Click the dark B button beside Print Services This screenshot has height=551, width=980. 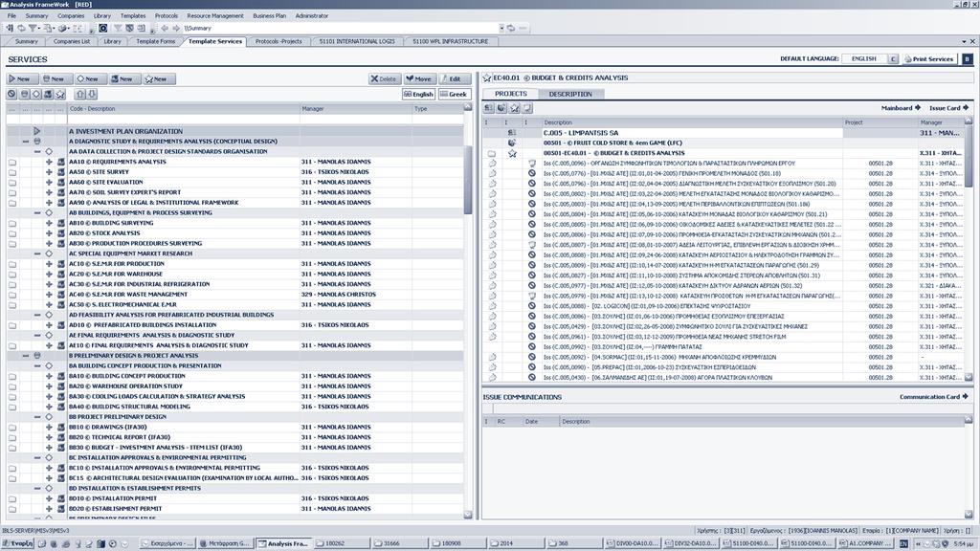coord(967,58)
